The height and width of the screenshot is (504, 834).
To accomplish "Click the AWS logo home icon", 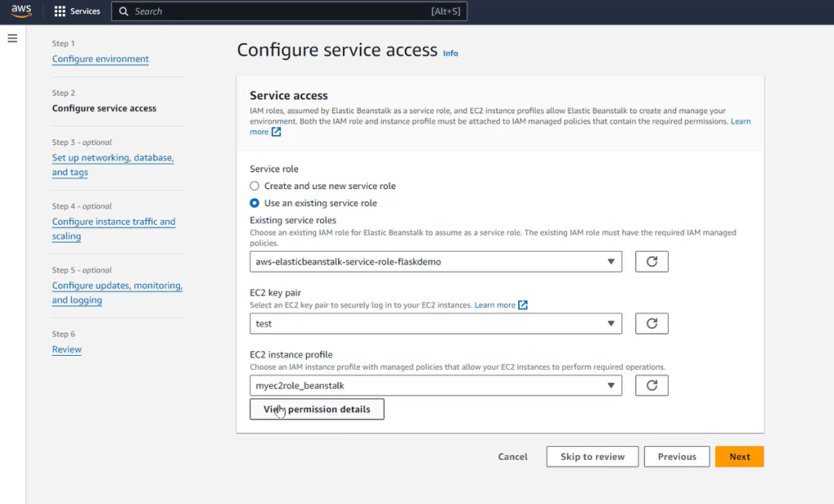I will click(x=21, y=11).
